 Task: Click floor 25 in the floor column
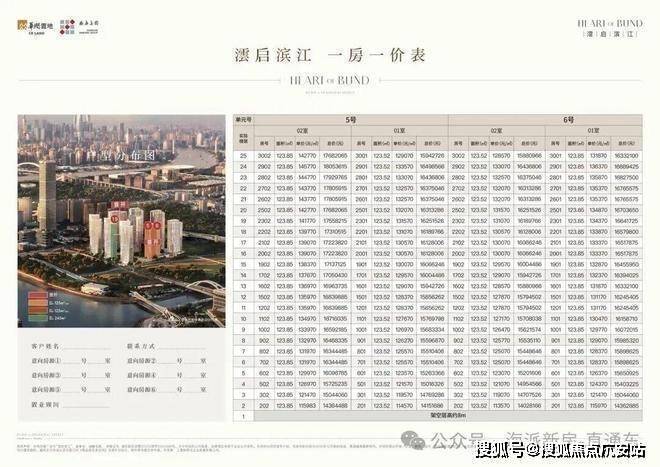(243, 156)
